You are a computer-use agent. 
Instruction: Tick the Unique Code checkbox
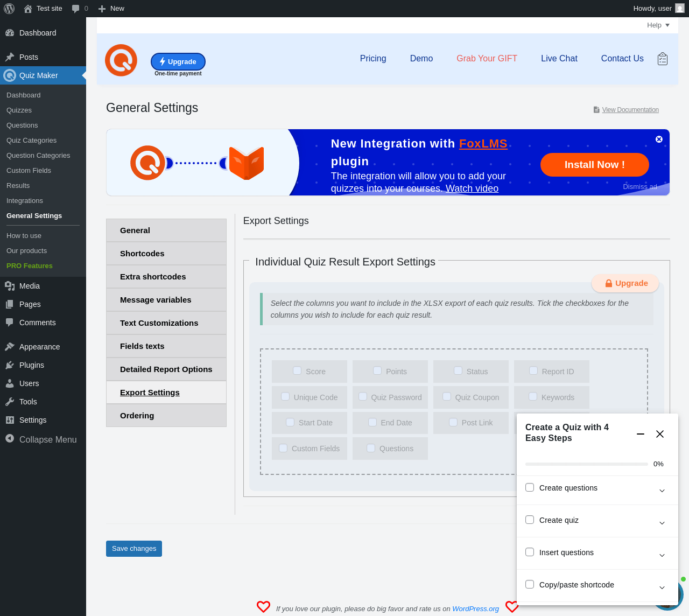[285, 396]
